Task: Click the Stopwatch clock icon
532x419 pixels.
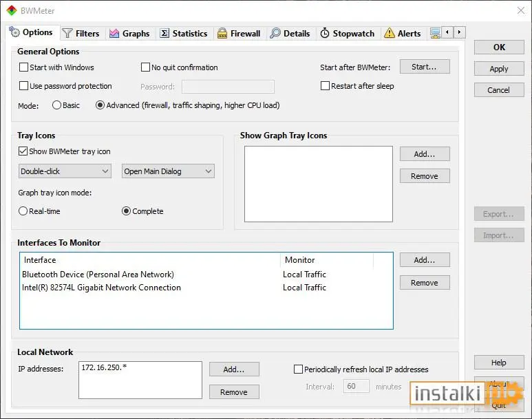Action: point(325,33)
